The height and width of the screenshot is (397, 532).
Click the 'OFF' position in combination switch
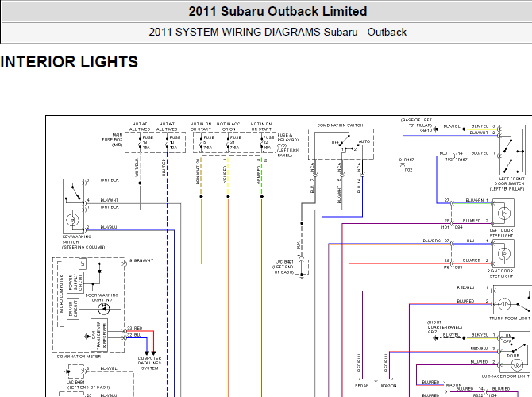pos(335,142)
